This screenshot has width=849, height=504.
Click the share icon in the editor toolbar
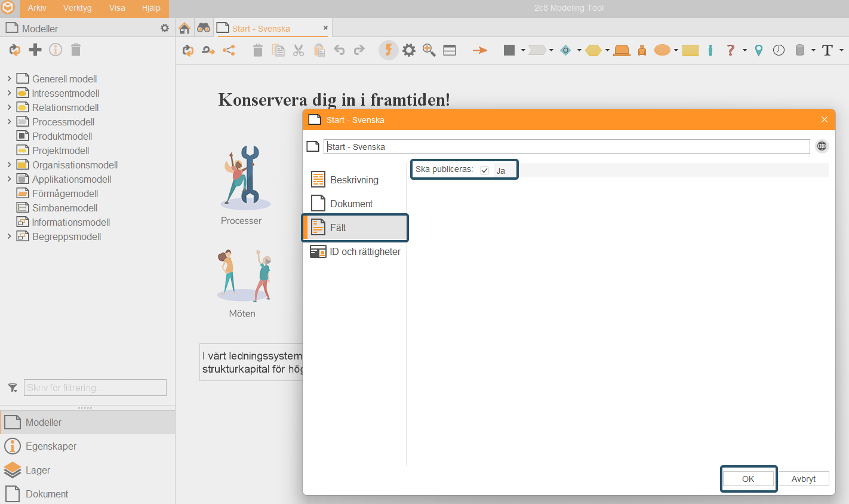229,50
